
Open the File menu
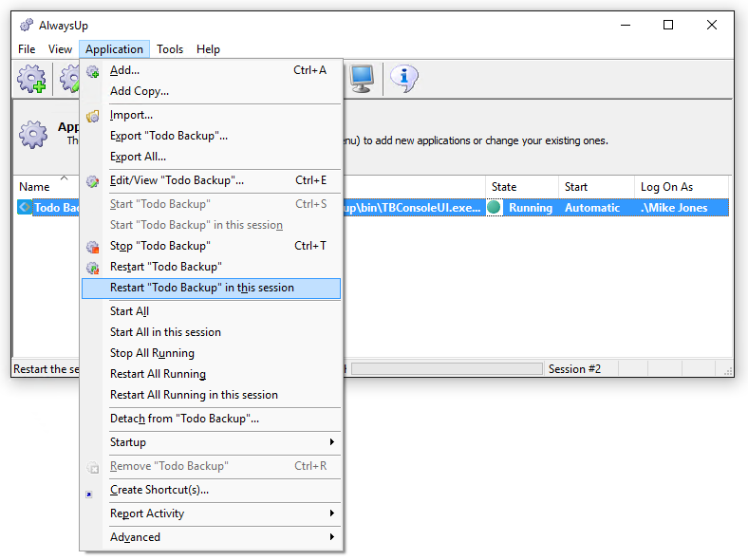tap(27, 49)
